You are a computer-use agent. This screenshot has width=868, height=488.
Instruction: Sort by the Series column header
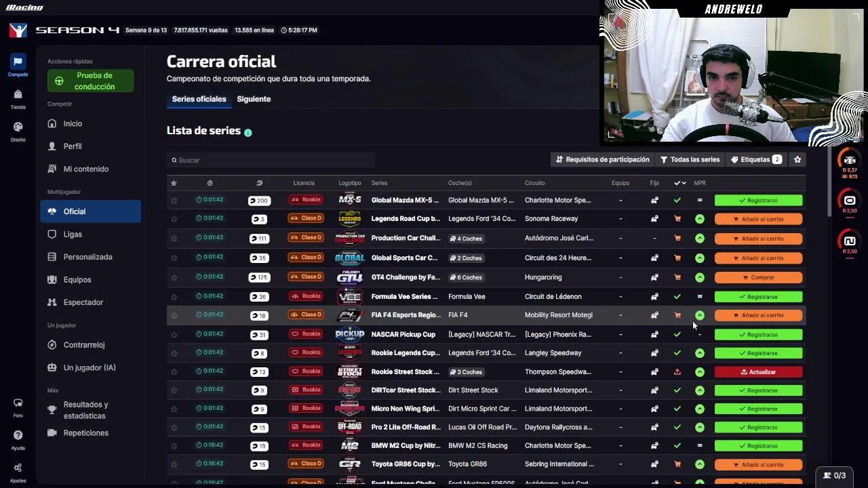pyautogui.click(x=379, y=183)
